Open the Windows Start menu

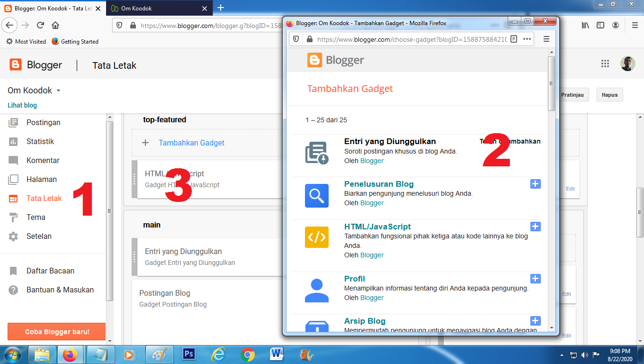coord(12,354)
